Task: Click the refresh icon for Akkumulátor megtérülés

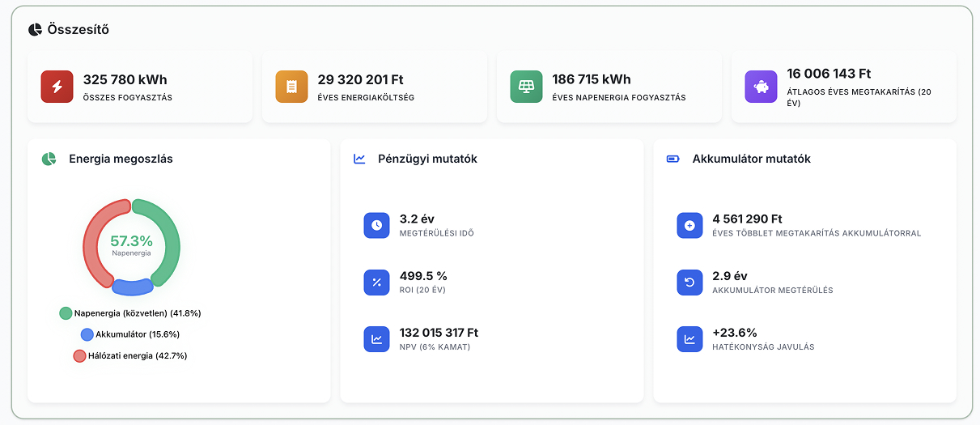Action: click(x=689, y=282)
